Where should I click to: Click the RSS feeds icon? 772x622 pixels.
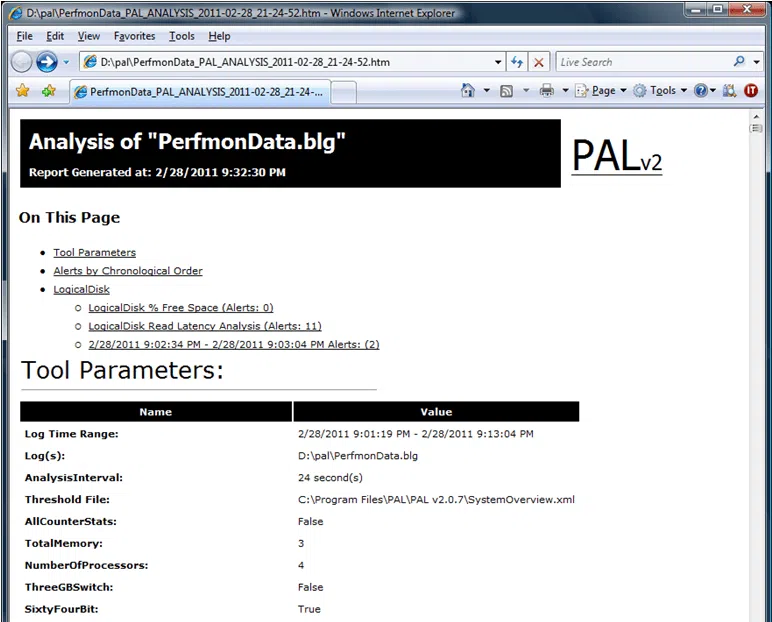[x=506, y=91]
